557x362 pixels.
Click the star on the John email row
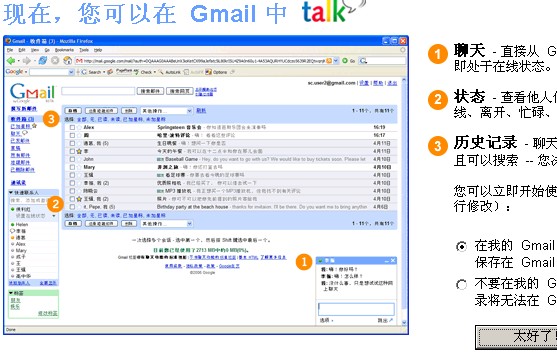click(x=79, y=159)
